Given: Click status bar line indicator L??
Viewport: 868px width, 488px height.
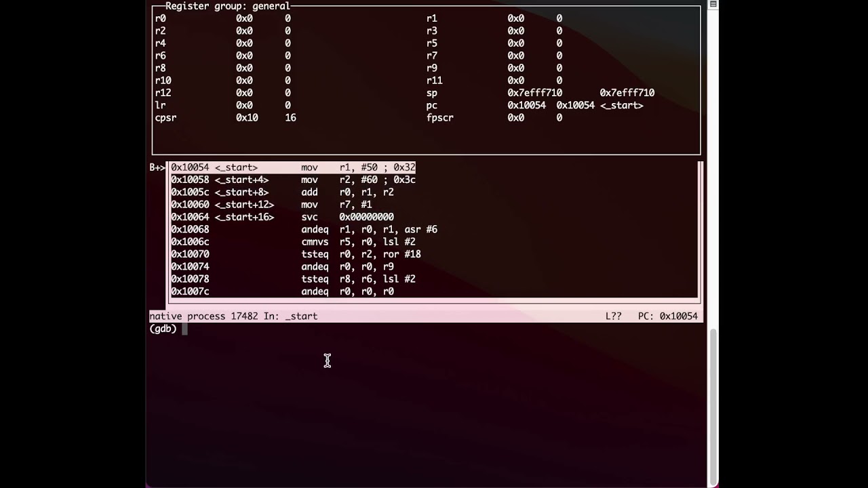Looking at the screenshot, I should (x=614, y=317).
